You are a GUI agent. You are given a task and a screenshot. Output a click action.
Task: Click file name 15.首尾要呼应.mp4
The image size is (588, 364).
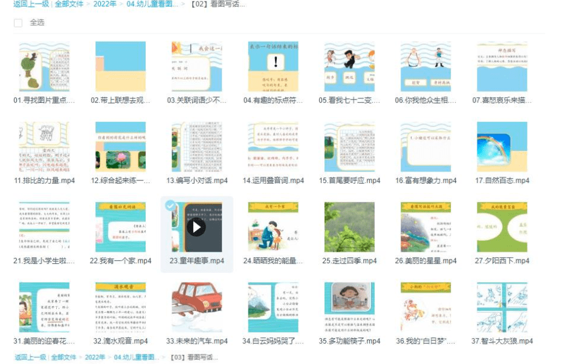(x=349, y=180)
